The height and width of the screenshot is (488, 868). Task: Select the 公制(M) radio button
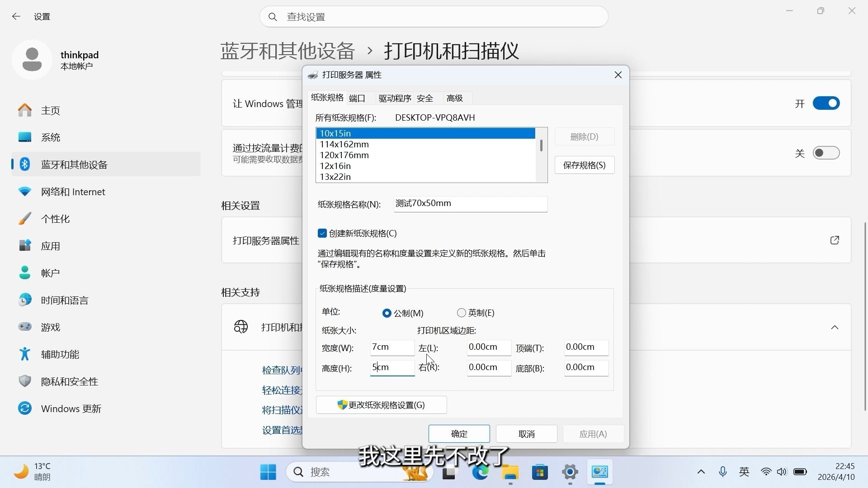(387, 313)
